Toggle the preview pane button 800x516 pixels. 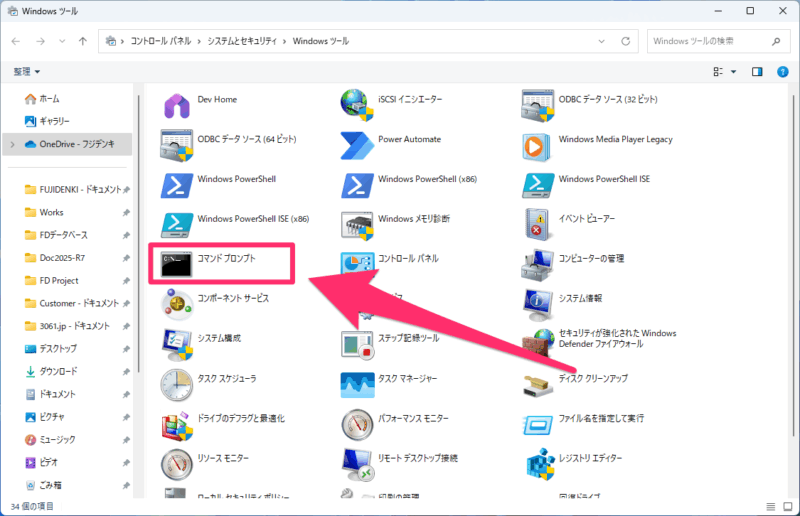coord(757,72)
